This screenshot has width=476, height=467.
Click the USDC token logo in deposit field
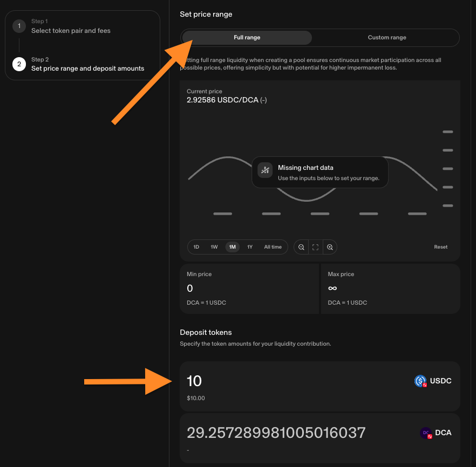point(421,381)
